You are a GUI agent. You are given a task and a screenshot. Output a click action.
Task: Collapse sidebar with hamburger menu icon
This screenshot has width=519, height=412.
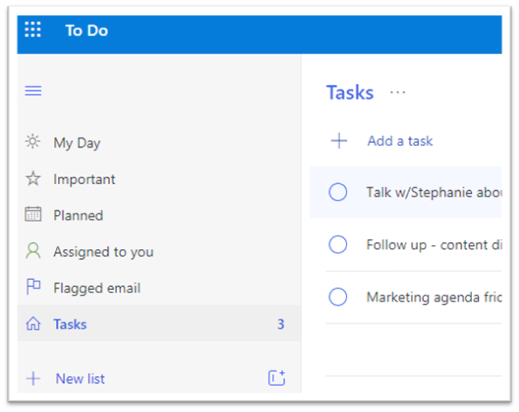pyautogui.click(x=33, y=91)
